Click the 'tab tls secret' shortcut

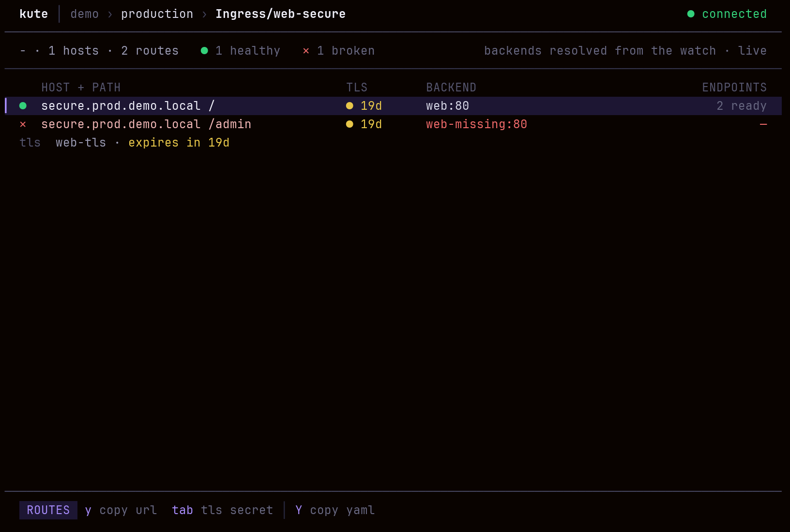pyautogui.click(x=222, y=510)
